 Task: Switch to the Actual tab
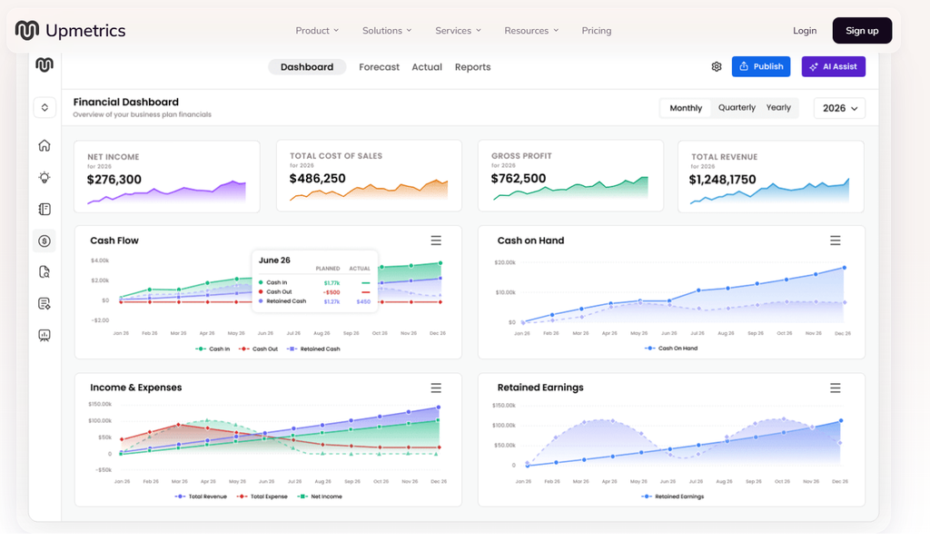[427, 67]
